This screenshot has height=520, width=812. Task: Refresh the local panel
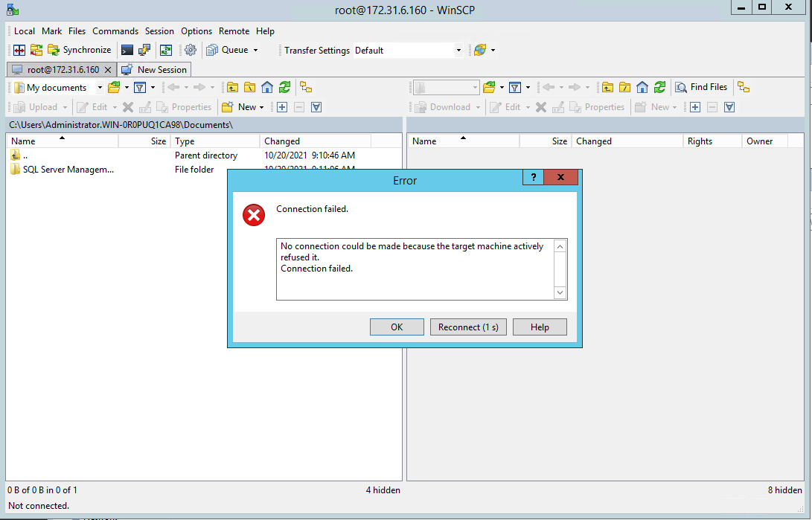point(285,88)
